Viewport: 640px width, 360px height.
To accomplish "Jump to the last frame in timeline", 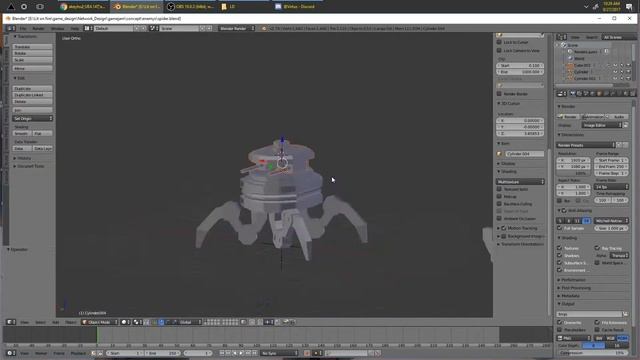I will [x=255, y=353].
